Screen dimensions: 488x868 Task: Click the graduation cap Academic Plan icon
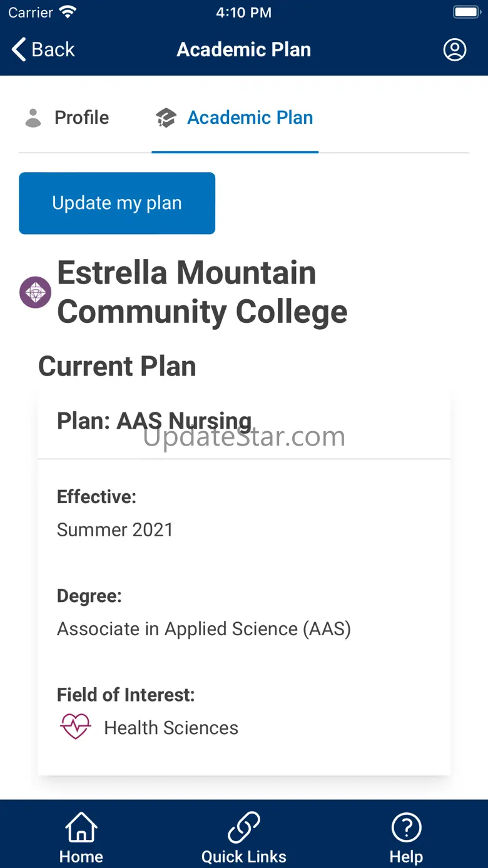point(166,118)
